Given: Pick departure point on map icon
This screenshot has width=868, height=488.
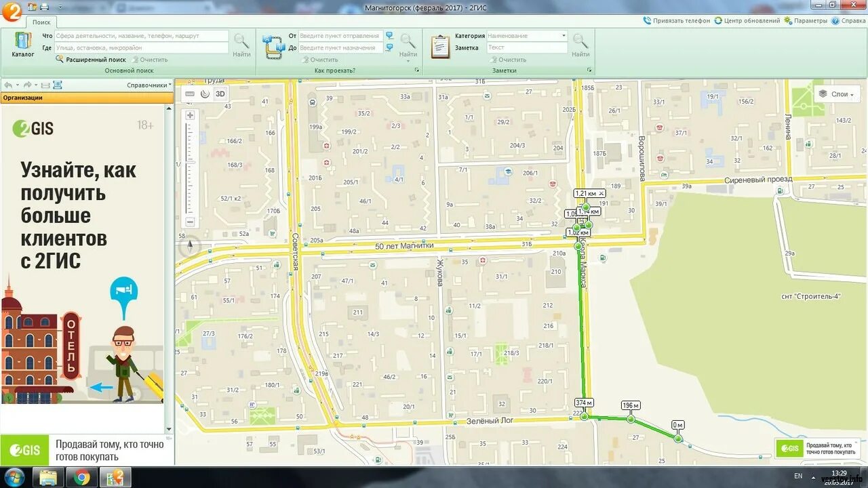Looking at the screenshot, I should (389, 35).
